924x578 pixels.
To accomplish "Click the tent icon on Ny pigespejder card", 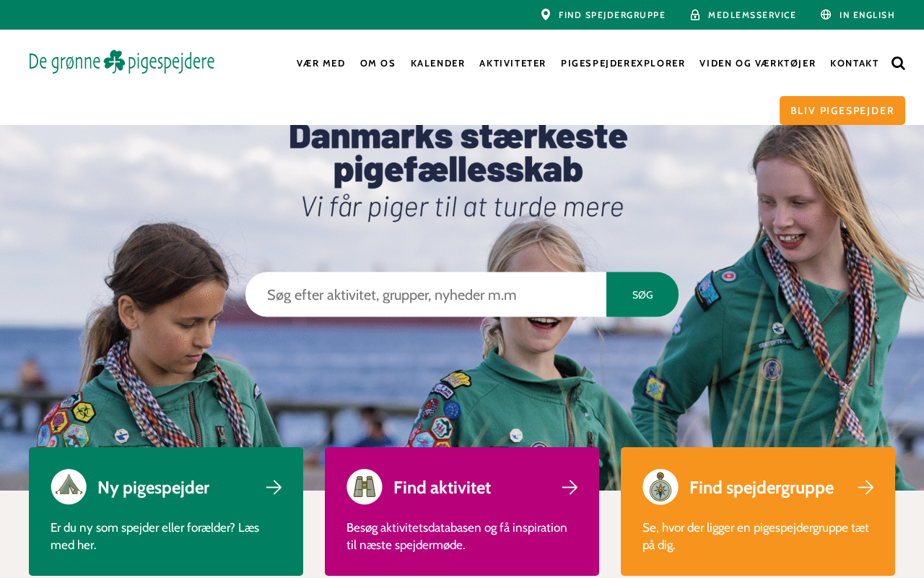I will (69, 487).
